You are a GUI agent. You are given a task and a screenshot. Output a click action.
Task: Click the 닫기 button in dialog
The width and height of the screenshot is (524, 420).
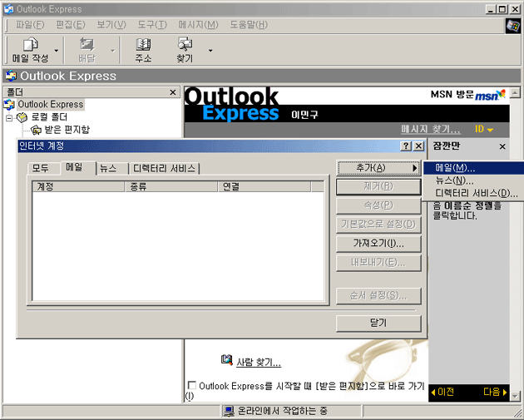tap(378, 323)
